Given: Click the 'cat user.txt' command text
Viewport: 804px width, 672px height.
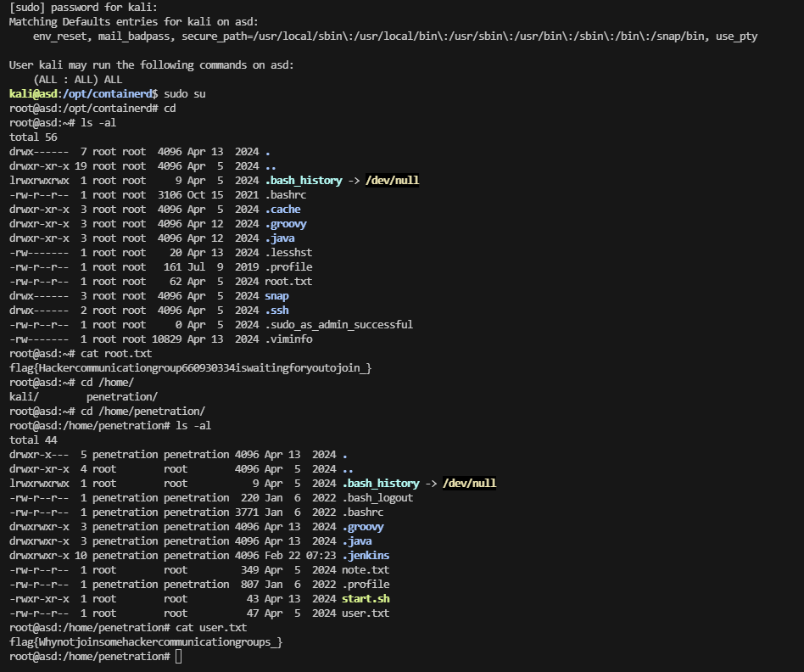Looking at the screenshot, I should pyautogui.click(x=212, y=628).
